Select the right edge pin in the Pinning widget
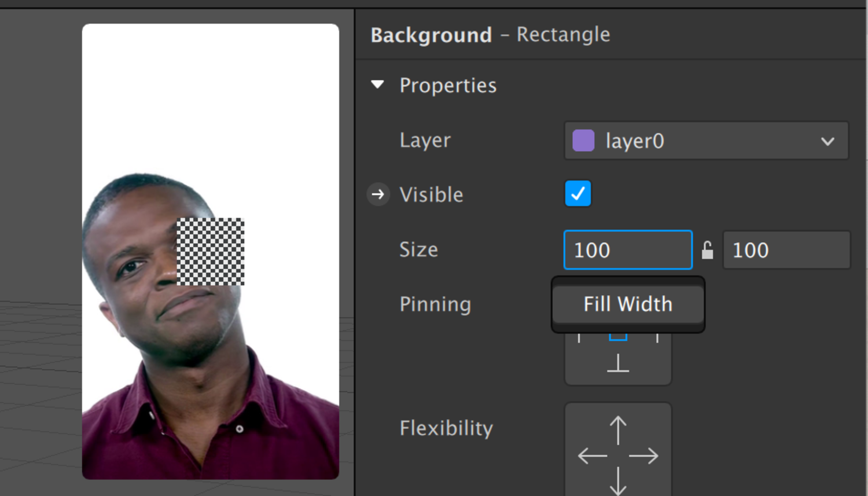The height and width of the screenshot is (496, 868). (x=657, y=339)
